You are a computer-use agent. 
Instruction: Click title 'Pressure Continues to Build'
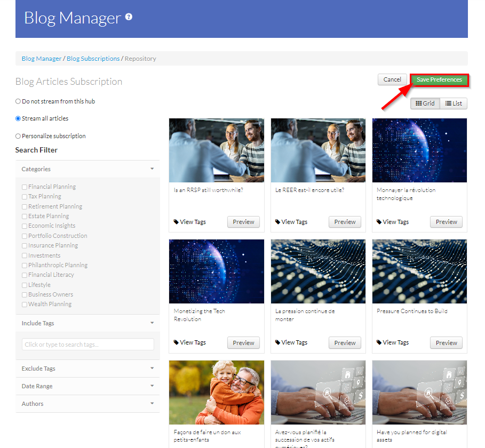pos(412,311)
